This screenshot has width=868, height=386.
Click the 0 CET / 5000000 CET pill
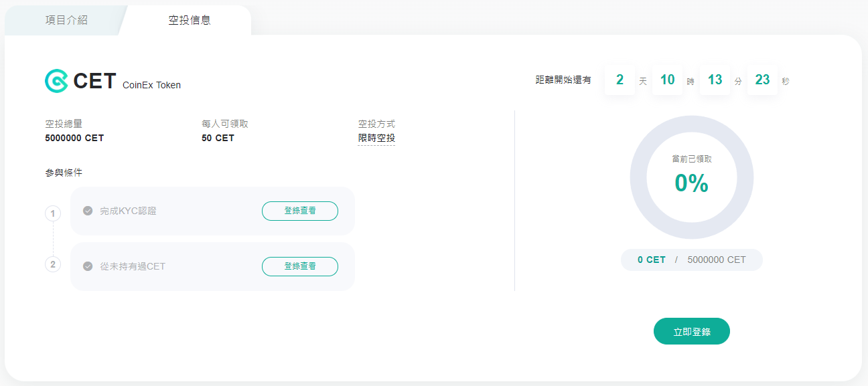(692, 260)
